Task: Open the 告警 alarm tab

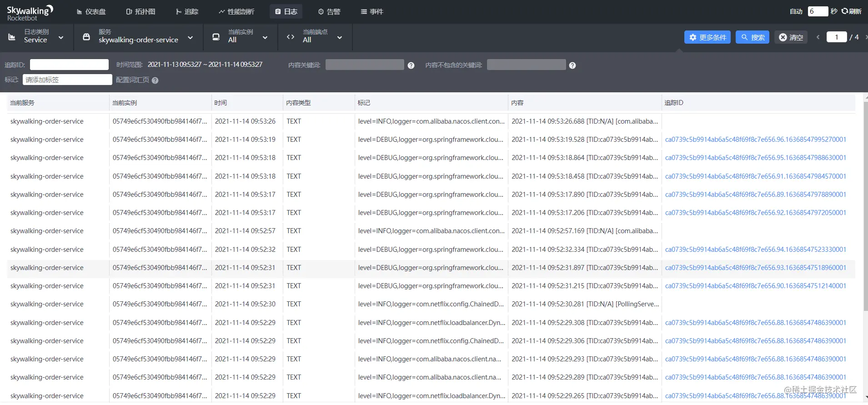Action: pyautogui.click(x=329, y=11)
